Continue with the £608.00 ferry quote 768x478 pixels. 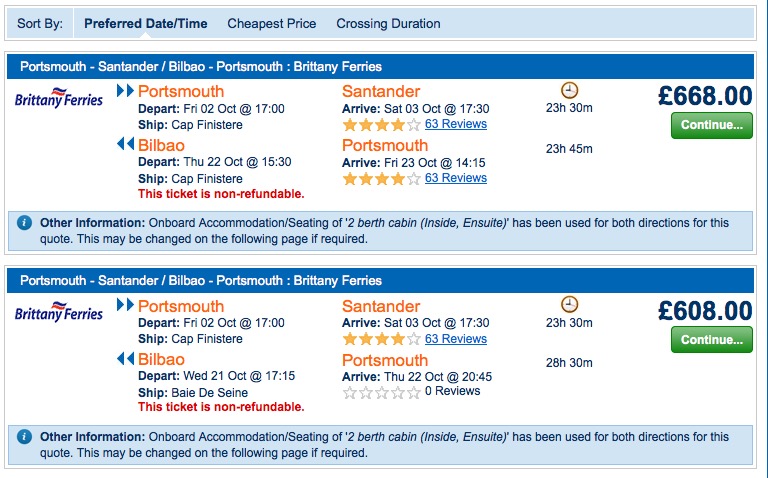(712, 339)
